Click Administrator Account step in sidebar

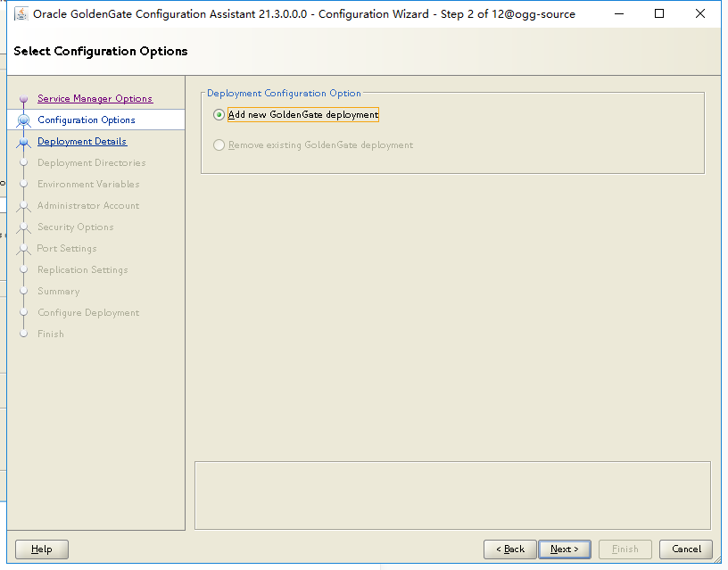coord(88,205)
